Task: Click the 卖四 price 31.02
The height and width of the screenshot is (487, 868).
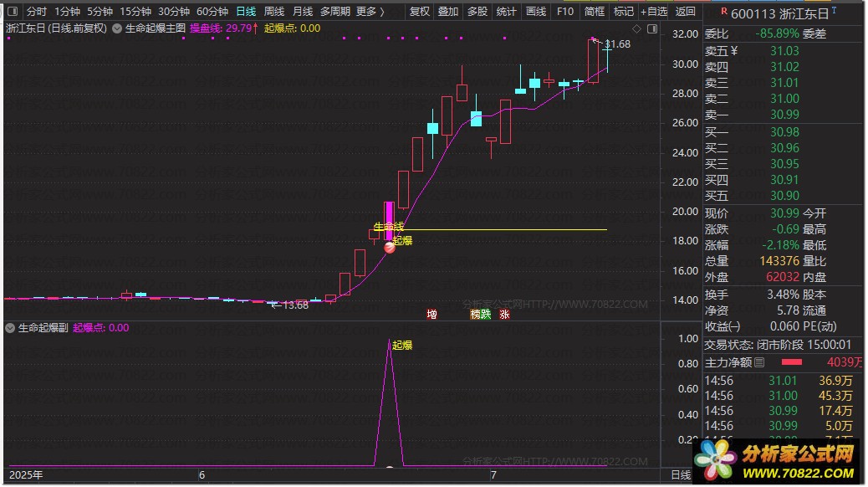Action: [784, 67]
